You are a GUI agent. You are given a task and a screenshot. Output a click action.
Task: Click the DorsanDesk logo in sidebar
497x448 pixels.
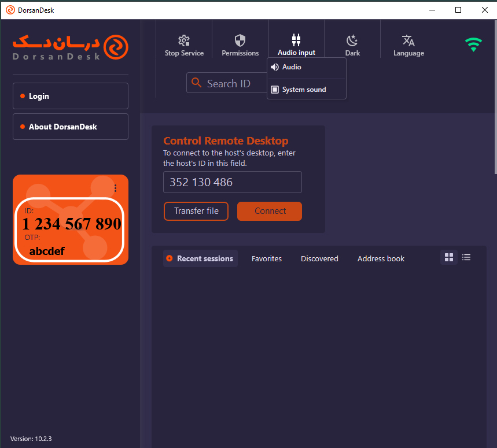tap(71, 47)
